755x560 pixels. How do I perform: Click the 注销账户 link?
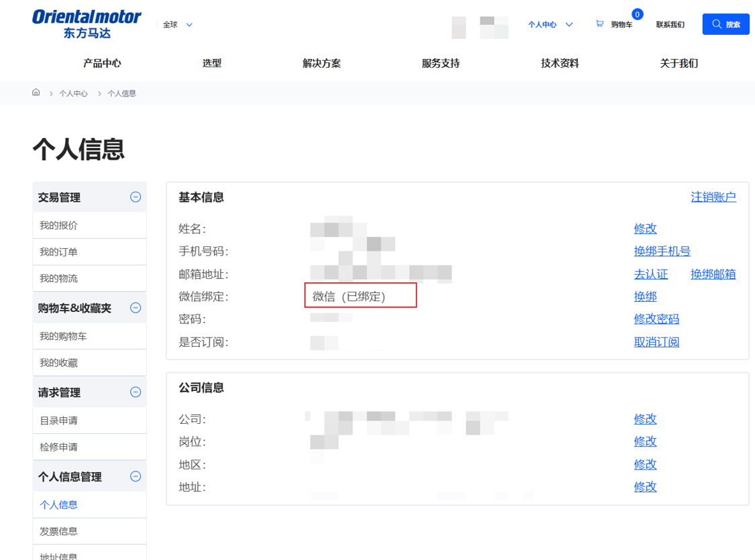coord(713,197)
